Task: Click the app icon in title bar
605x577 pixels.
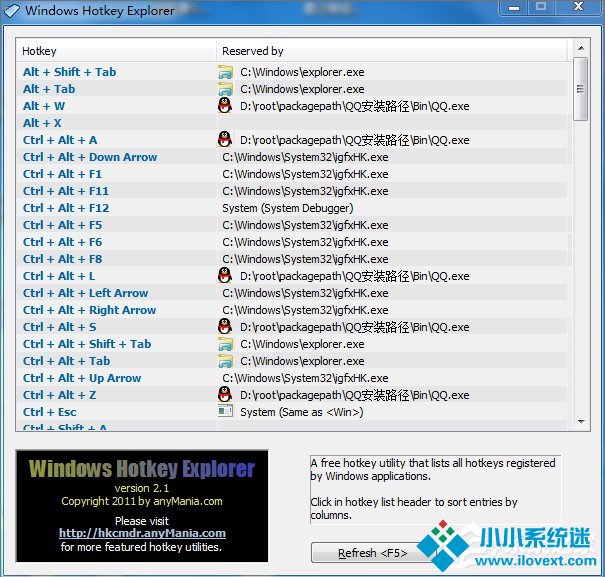Action: tap(12, 11)
